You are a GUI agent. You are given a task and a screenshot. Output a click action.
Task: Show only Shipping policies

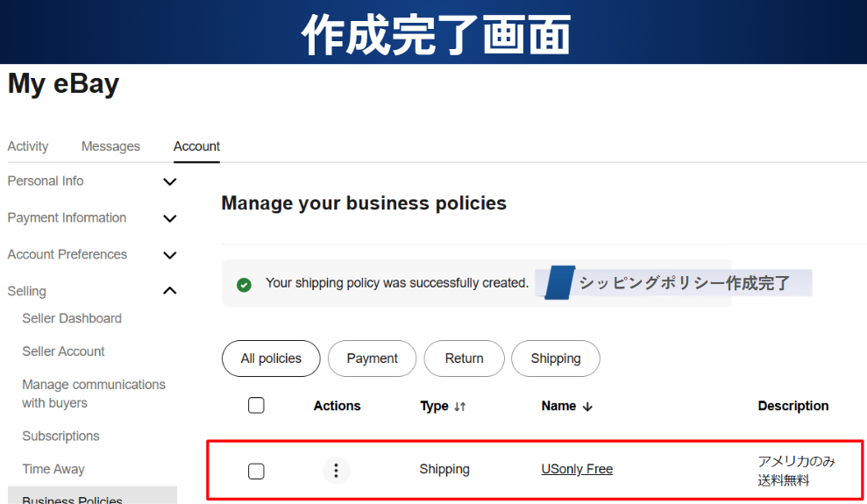click(x=556, y=358)
